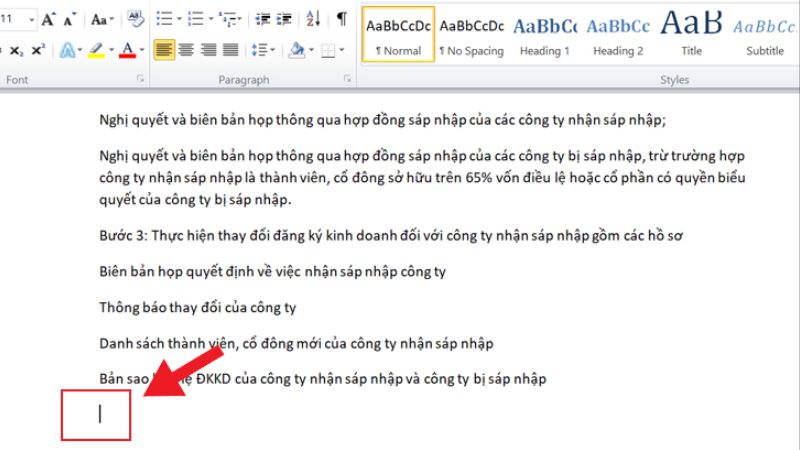The height and width of the screenshot is (450, 800).
Task: Open the Bullets dropdown arrow
Action: coord(179,20)
